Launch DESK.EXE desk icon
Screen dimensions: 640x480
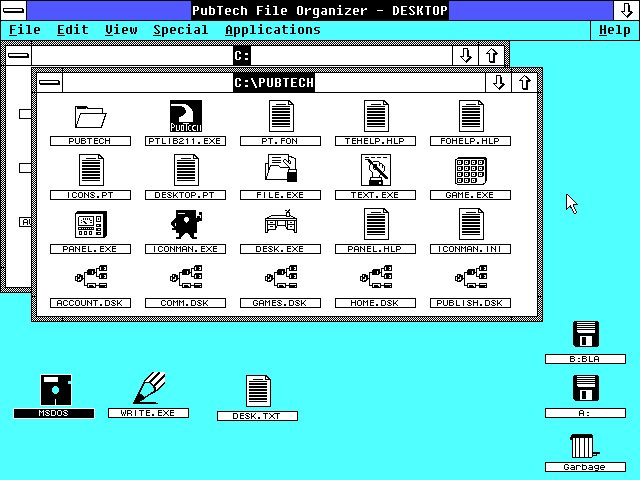click(x=281, y=222)
